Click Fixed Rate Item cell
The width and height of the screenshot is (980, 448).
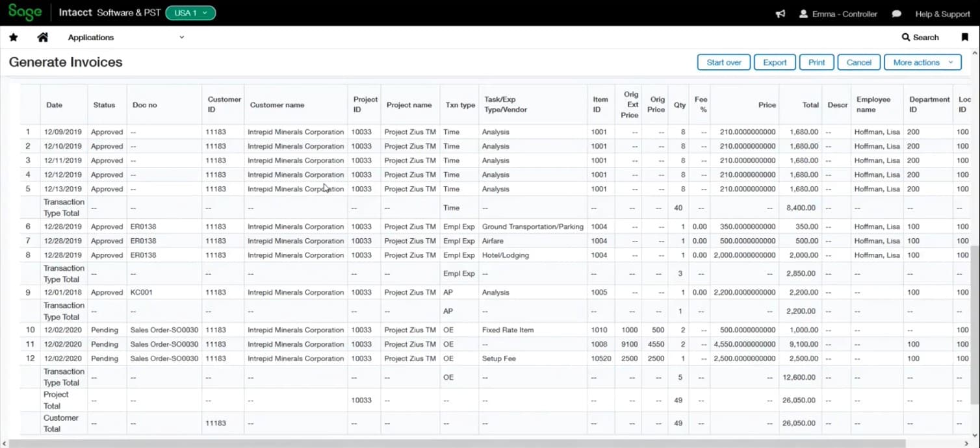click(508, 330)
